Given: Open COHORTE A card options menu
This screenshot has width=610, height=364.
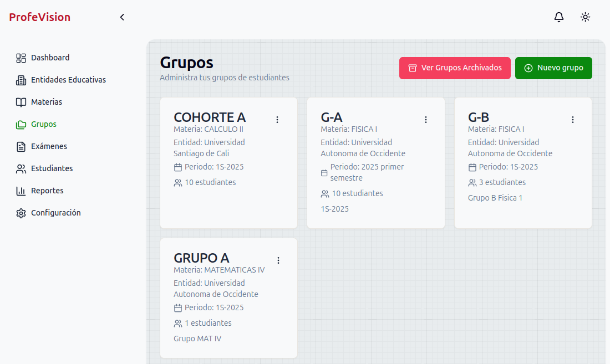Looking at the screenshot, I should pyautogui.click(x=277, y=120).
